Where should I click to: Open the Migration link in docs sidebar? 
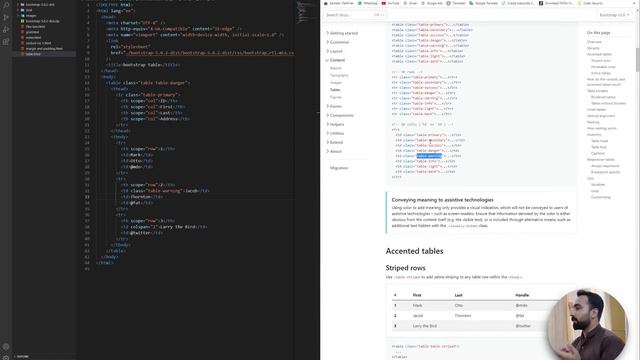339,168
